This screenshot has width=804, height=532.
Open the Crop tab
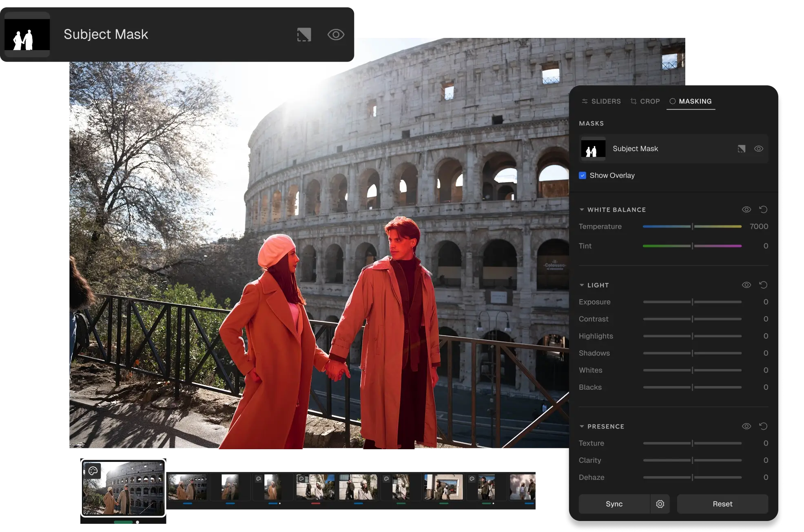coord(645,101)
